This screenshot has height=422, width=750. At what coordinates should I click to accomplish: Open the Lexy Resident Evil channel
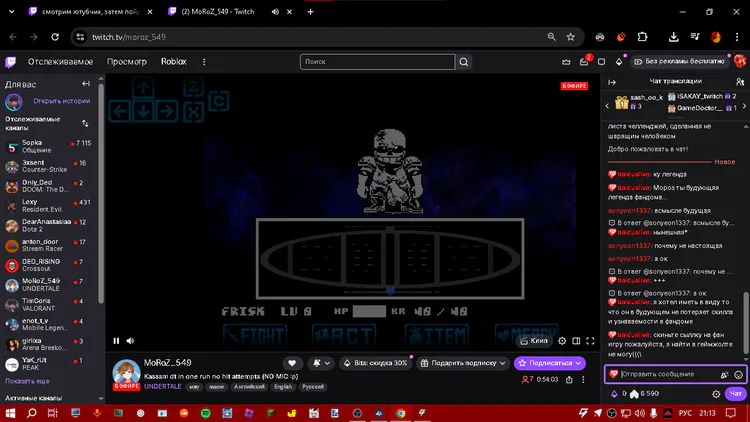[x=48, y=206]
